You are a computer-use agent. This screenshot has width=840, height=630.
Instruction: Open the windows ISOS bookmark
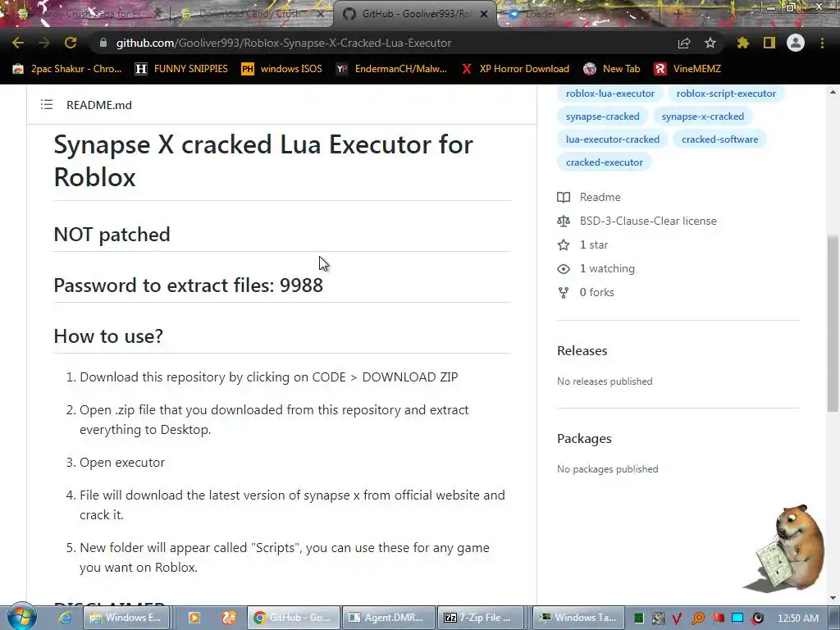[x=282, y=69]
